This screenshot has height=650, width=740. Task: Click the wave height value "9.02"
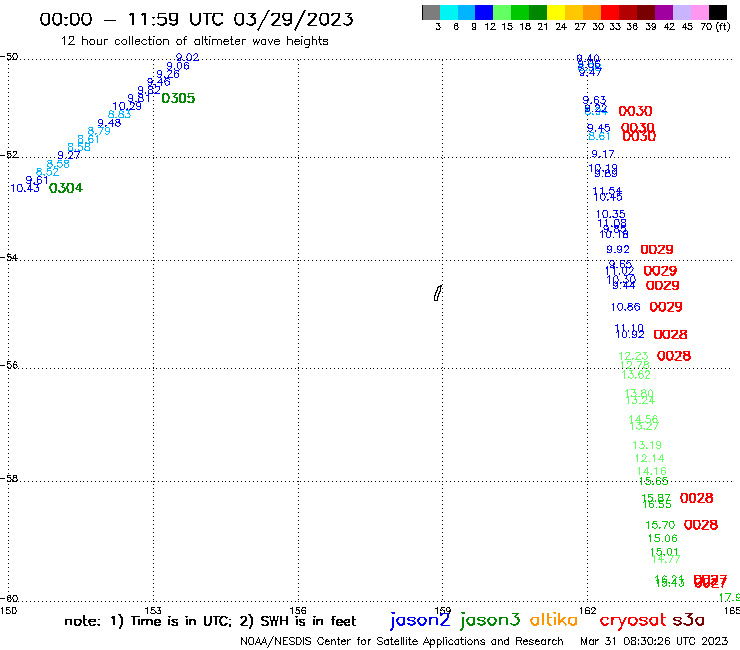[x=187, y=57]
